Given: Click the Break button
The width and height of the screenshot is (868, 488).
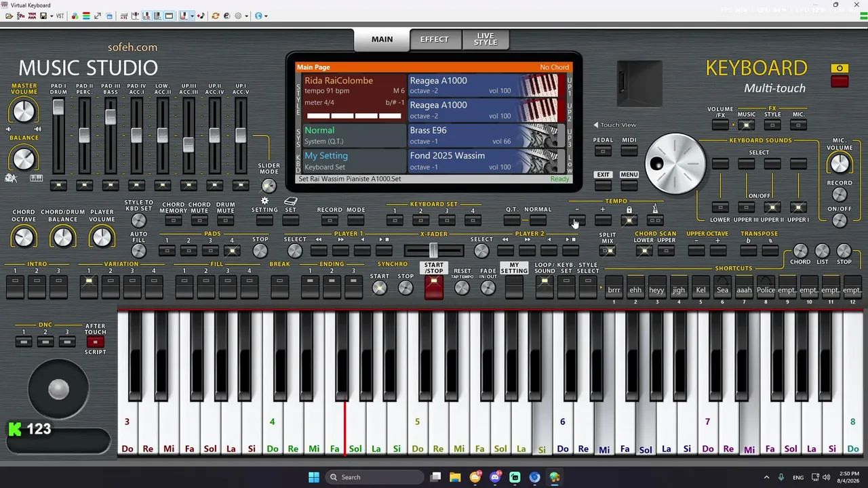Looking at the screenshot, I should point(279,287).
